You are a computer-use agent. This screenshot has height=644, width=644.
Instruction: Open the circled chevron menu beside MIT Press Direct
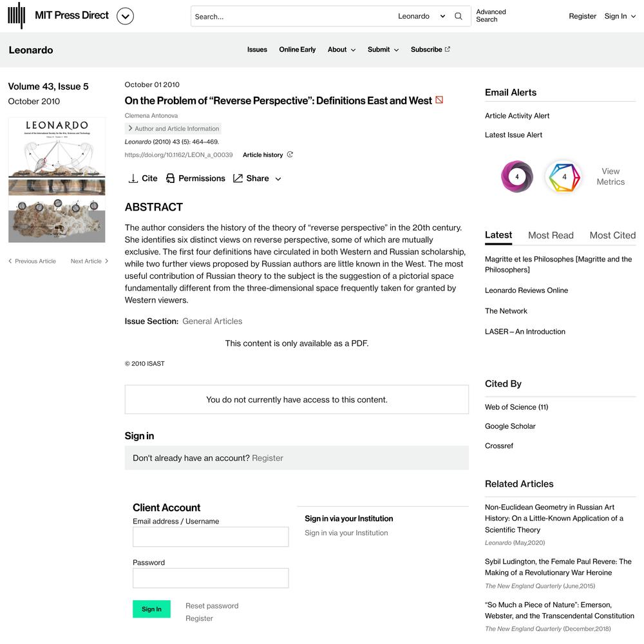126,17
